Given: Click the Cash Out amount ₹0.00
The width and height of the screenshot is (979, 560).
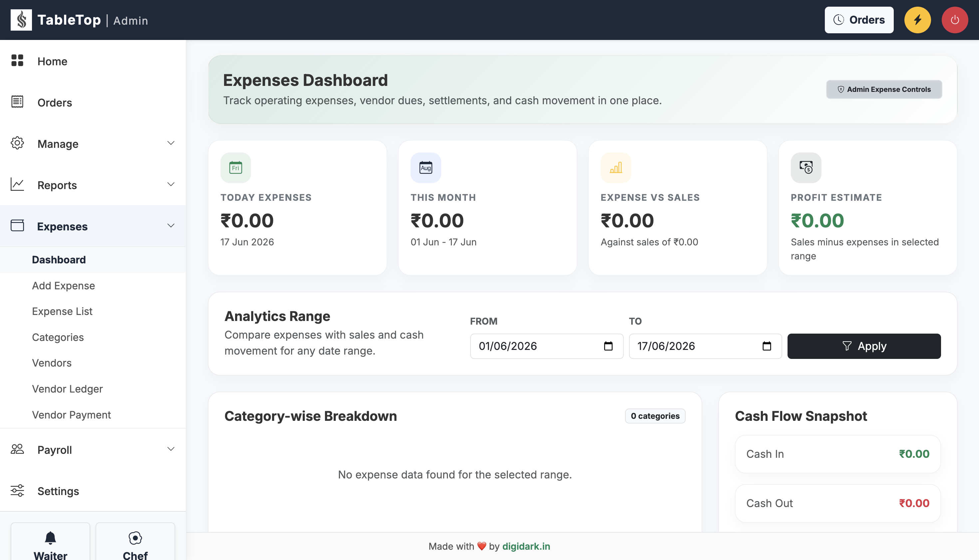Looking at the screenshot, I should (914, 503).
